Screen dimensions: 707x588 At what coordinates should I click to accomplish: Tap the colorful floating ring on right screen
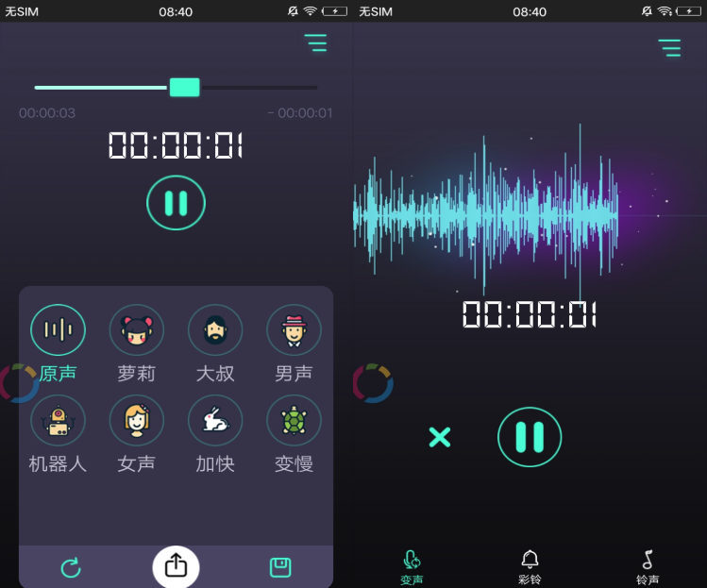[x=373, y=383]
